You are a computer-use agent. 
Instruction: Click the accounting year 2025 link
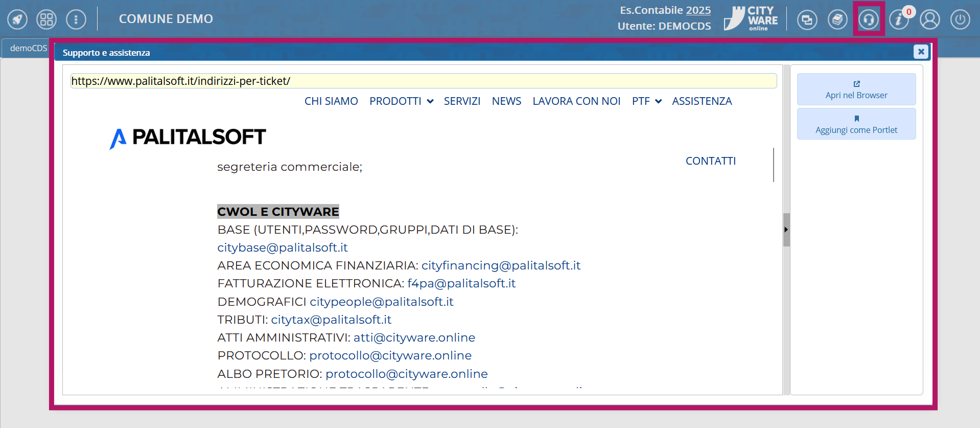(698, 10)
